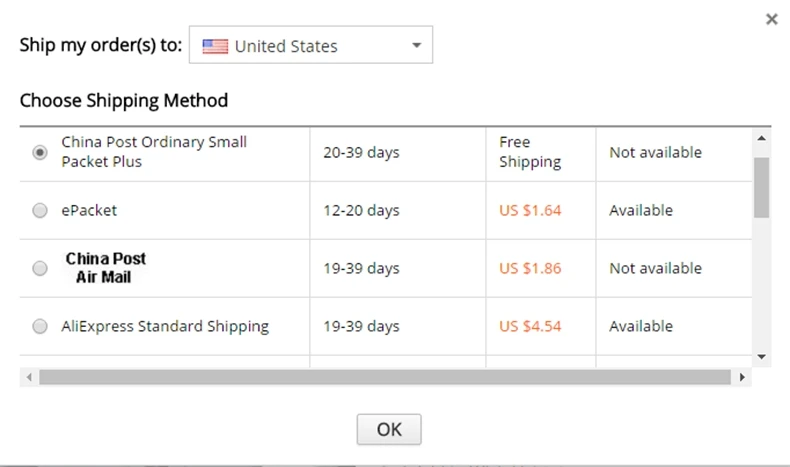Click the horizontal scrollbar right arrow
This screenshot has height=467, width=790.
click(741, 377)
